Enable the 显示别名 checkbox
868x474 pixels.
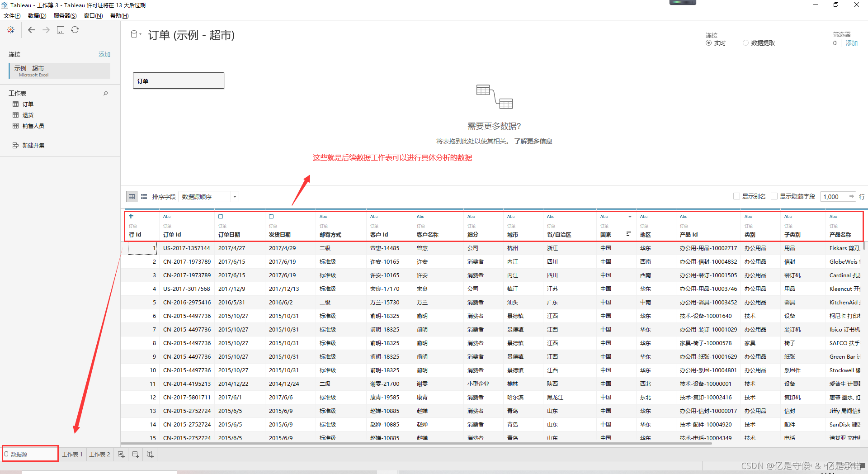(x=736, y=196)
